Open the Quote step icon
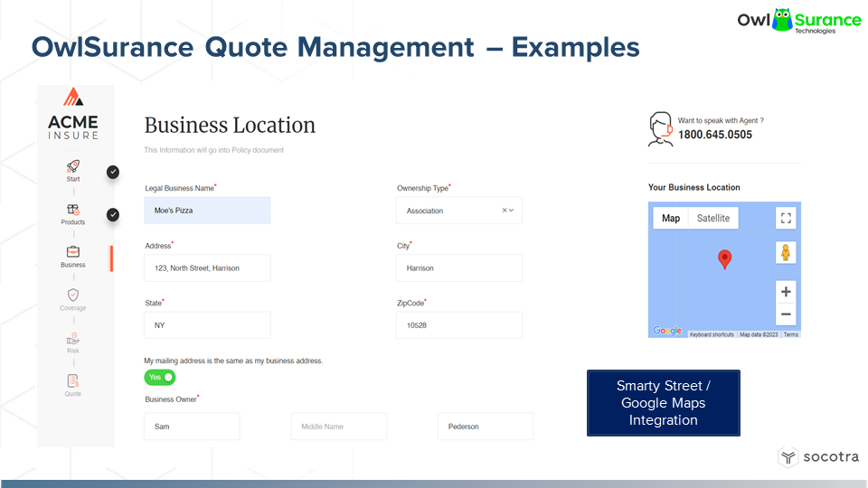The height and width of the screenshot is (488, 868). click(x=73, y=381)
